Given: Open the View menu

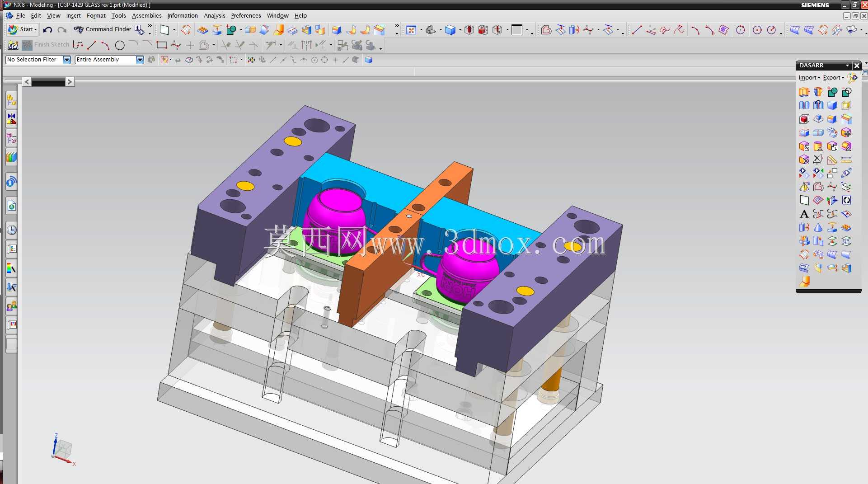Looking at the screenshot, I should (53, 16).
